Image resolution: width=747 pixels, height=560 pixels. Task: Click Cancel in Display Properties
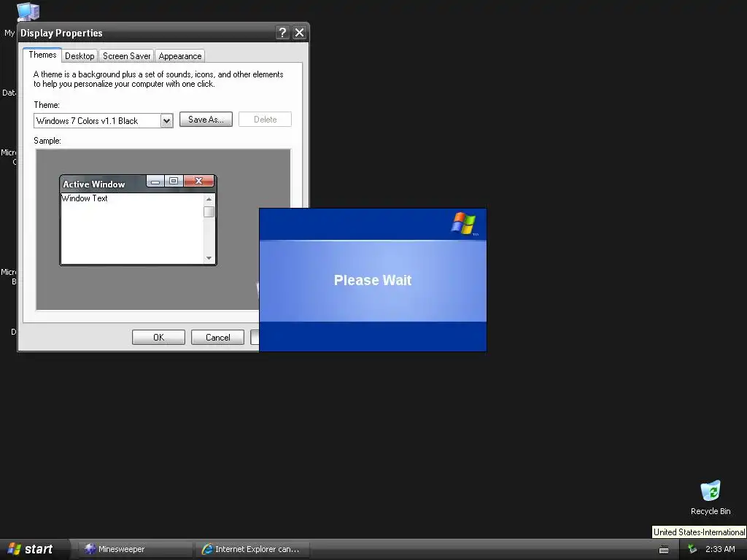point(217,337)
